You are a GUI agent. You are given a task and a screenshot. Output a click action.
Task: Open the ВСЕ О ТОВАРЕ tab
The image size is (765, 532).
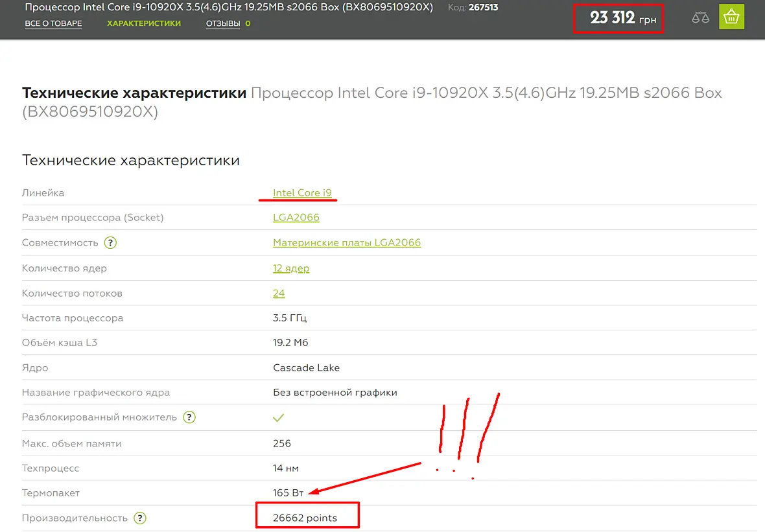[53, 23]
